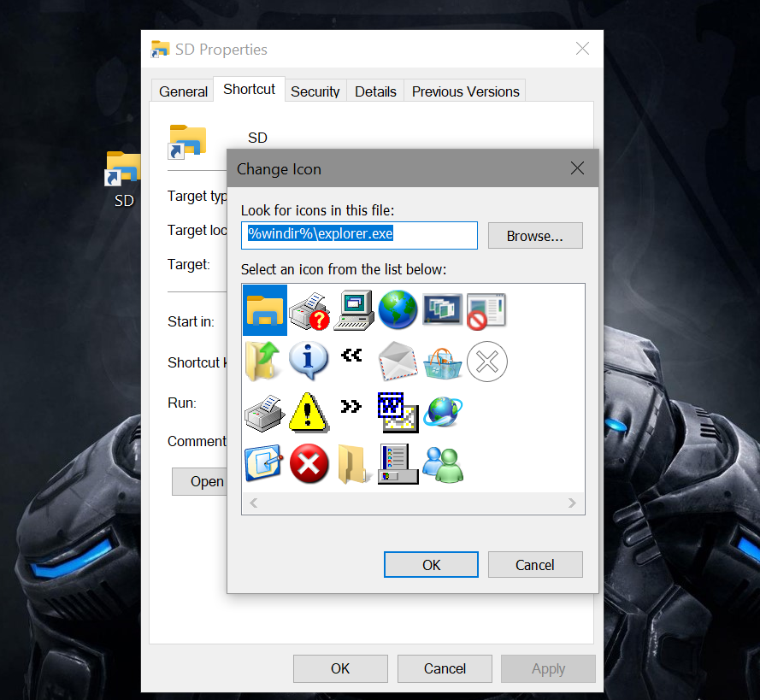Select the grey circled X icon

[487, 362]
